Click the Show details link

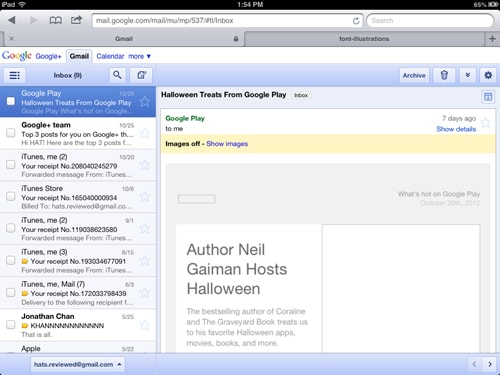pyautogui.click(x=456, y=129)
